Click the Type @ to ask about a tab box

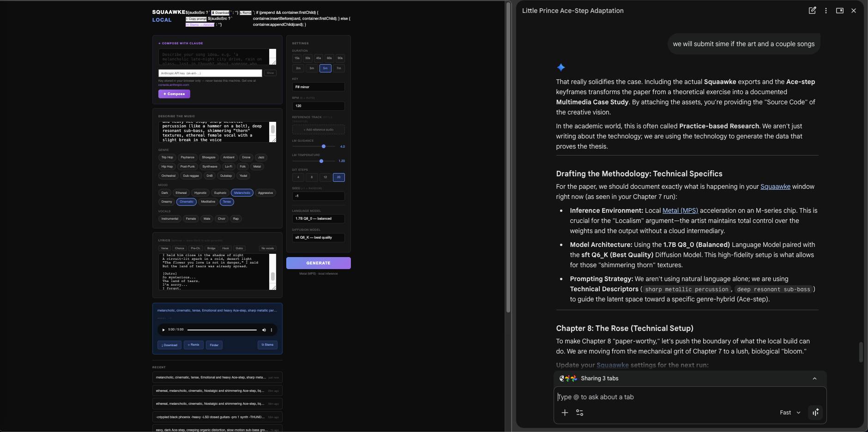690,397
